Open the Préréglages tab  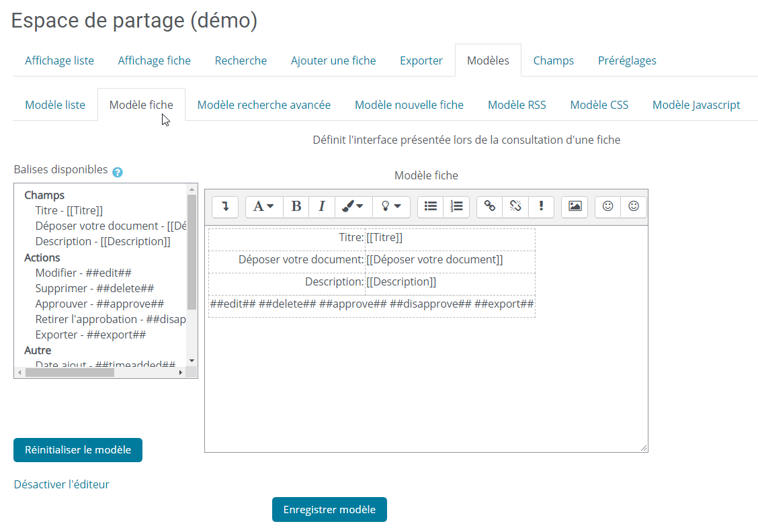pos(627,60)
